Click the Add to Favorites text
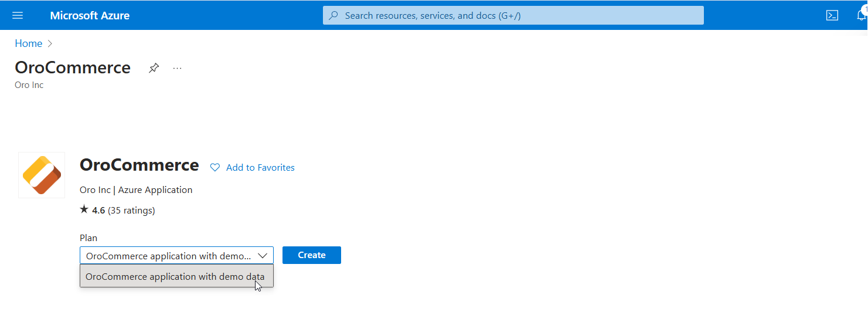Screen dimensions: 868x315 pyautogui.click(x=260, y=168)
